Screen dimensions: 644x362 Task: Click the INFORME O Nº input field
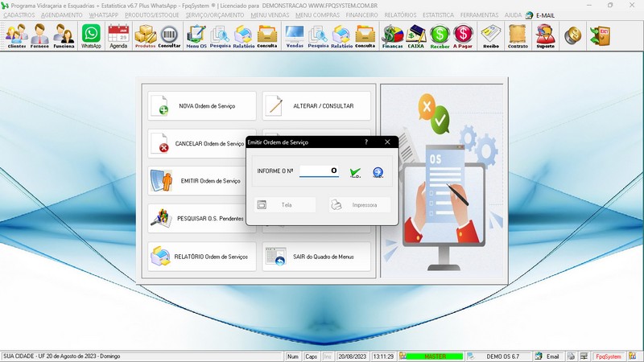319,171
